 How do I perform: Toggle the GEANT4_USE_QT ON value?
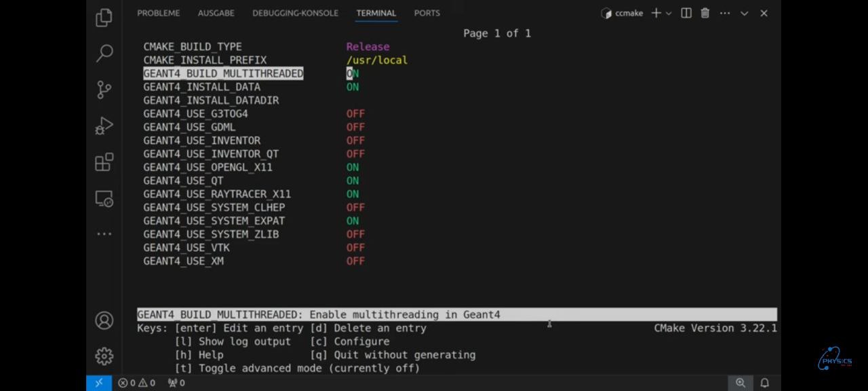click(x=353, y=181)
